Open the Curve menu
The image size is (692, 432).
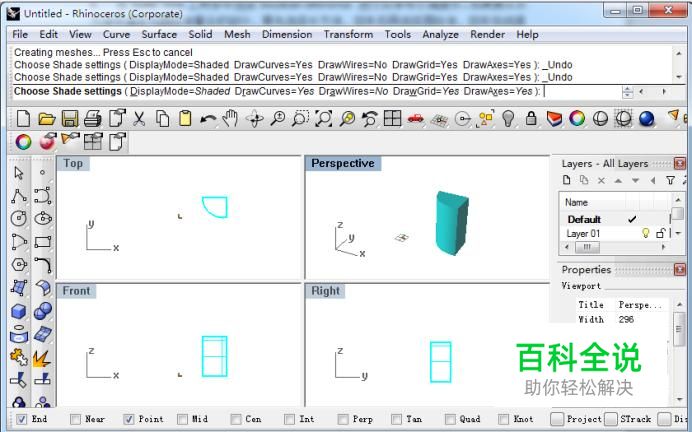coord(117,34)
